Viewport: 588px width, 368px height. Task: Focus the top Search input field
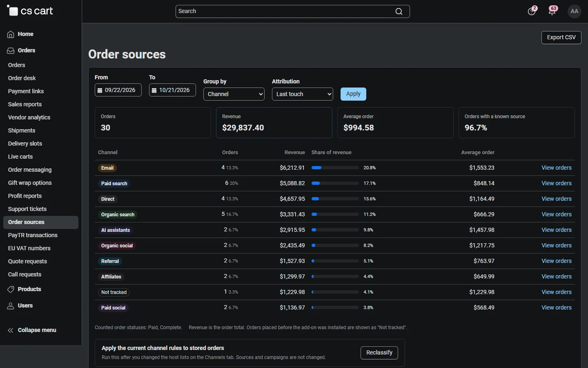click(x=292, y=11)
